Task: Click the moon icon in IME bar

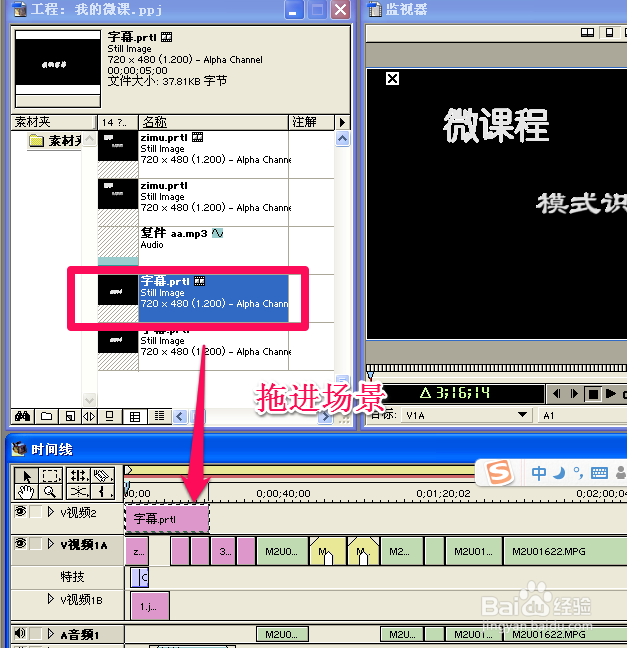Action: (559, 472)
